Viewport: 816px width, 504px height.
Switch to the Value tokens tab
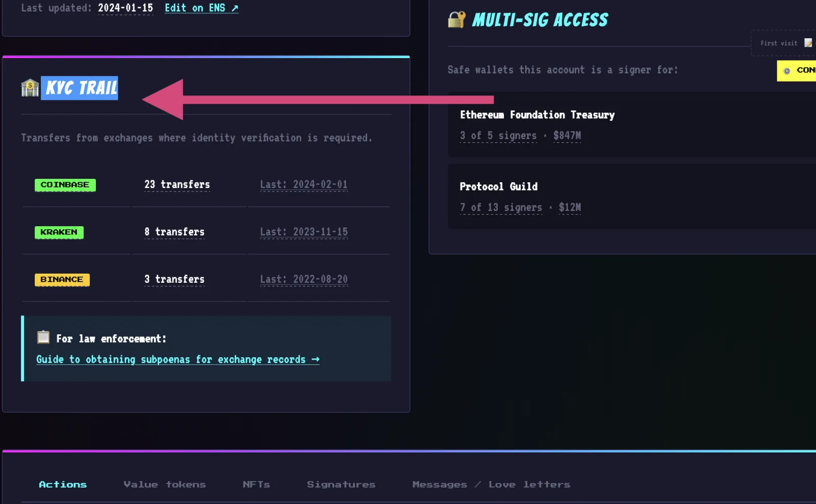click(x=165, y=485)
